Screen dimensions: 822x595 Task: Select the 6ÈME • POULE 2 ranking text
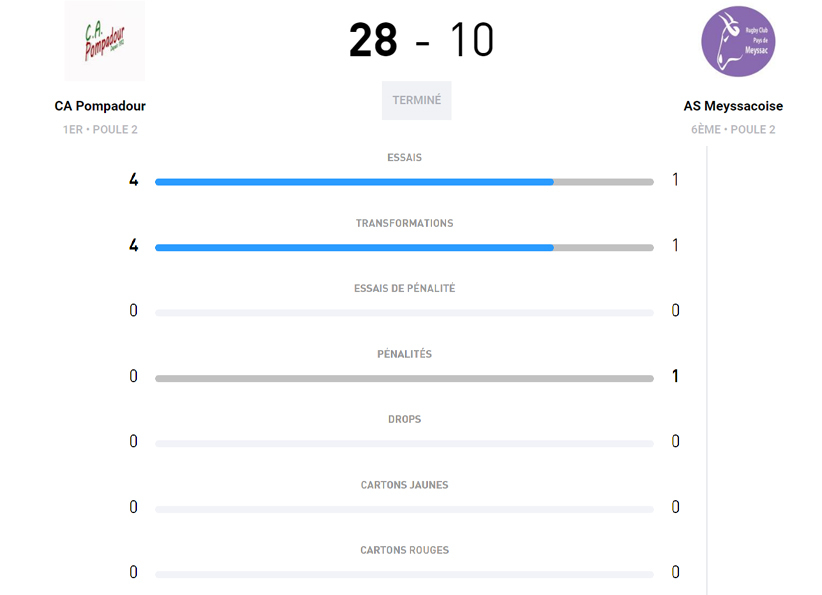(x=733, y=130)
